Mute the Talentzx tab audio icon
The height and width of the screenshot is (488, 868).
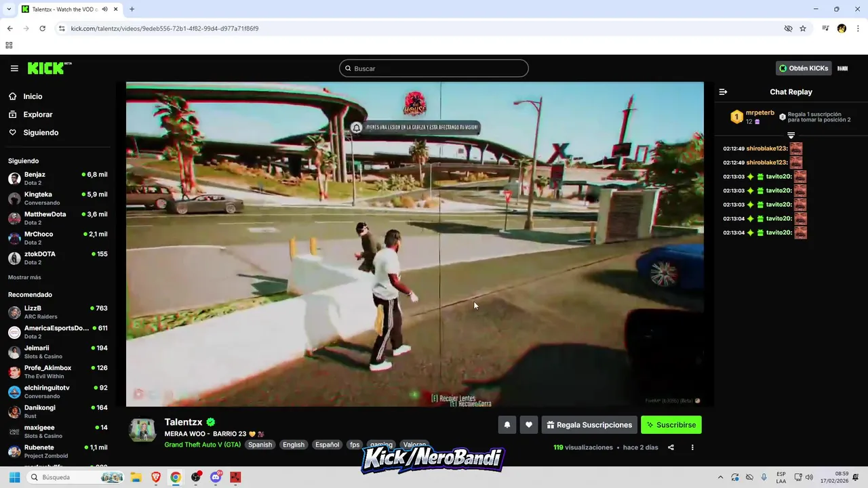coord(105,9)
